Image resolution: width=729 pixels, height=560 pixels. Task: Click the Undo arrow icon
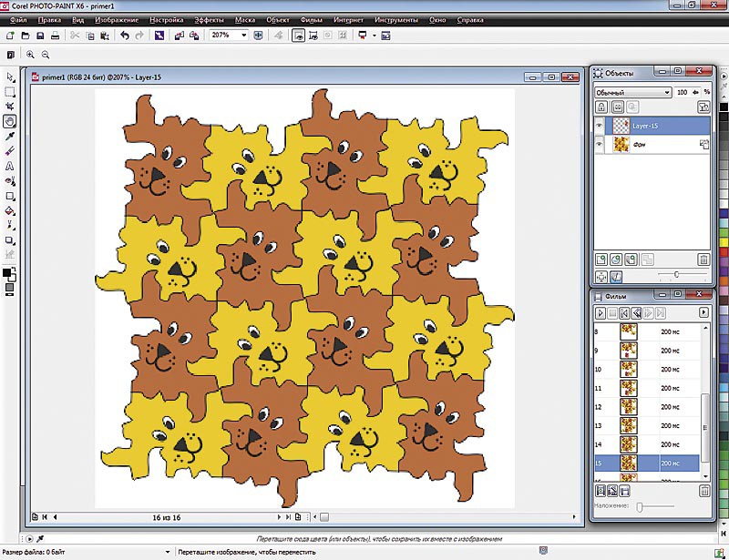(124, 36)
